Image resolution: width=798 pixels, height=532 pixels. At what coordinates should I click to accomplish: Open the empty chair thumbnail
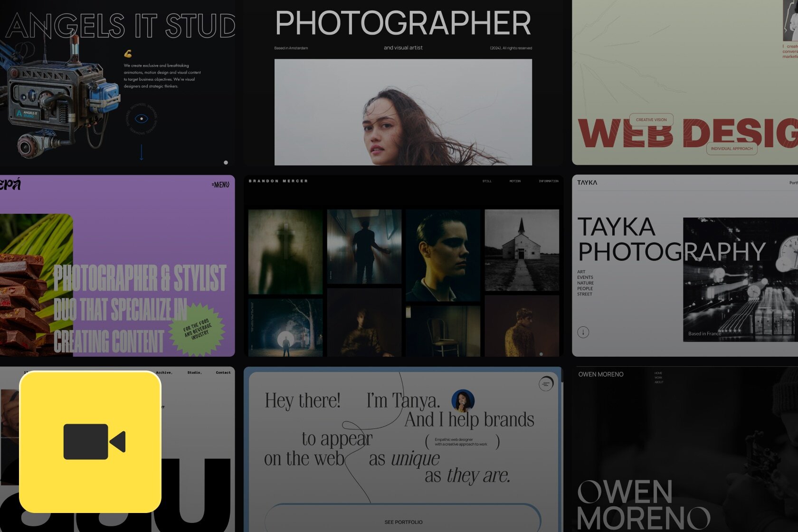443,331
